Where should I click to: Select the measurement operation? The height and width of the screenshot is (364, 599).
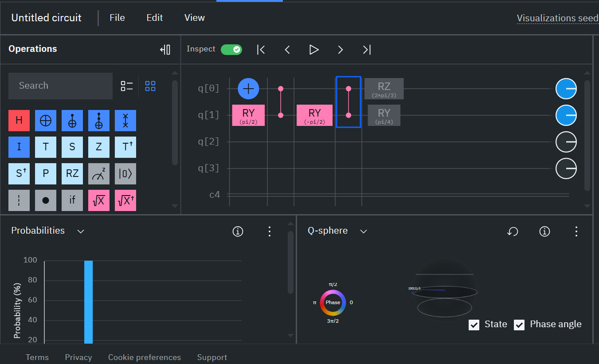99,174
